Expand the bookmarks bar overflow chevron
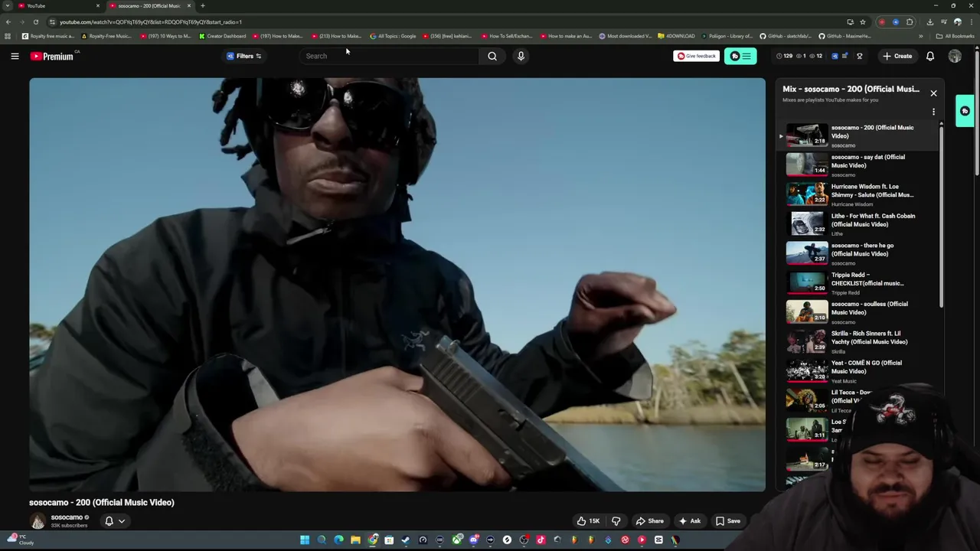This screenshot has height=551, width=980. pyautogui.click(x=921, y=36)
